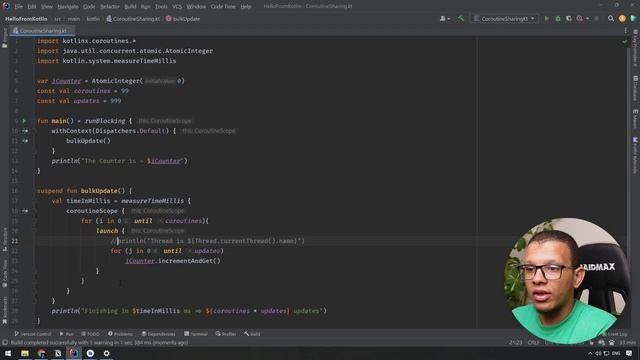Image resolution: width=640 pixels, height=360 pixels.
Task: Open the profiler run icon in toolbar
Action: coord(580,19)
